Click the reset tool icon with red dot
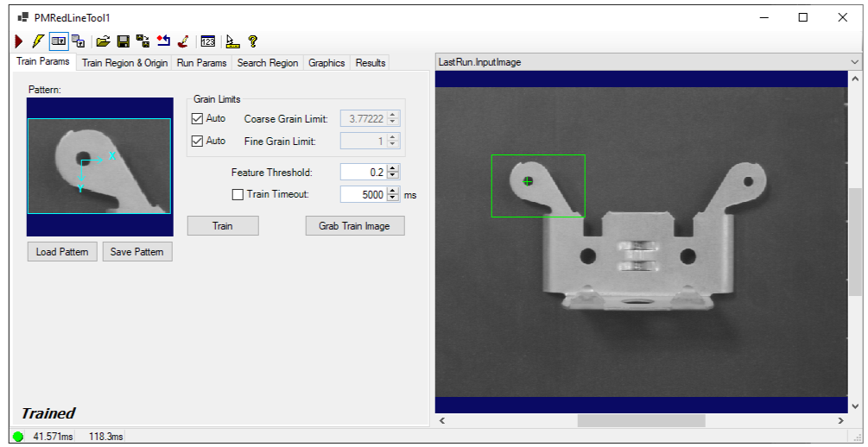Screen dimensions: 868x447 pyautogui.click(x=163, y=41)
